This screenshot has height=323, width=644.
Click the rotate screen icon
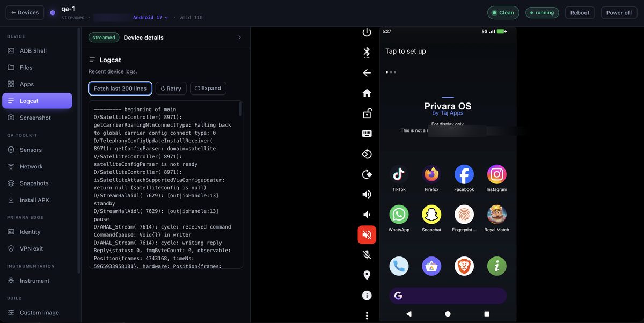click(x=367, y=154)
